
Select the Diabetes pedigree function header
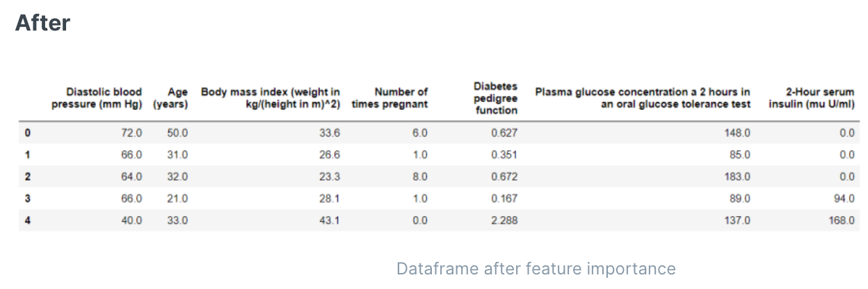click(495, 98)
